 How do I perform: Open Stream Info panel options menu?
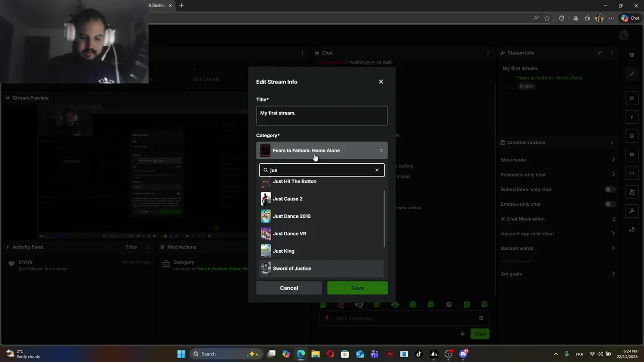pyautogui.click(x=612, y=53)
